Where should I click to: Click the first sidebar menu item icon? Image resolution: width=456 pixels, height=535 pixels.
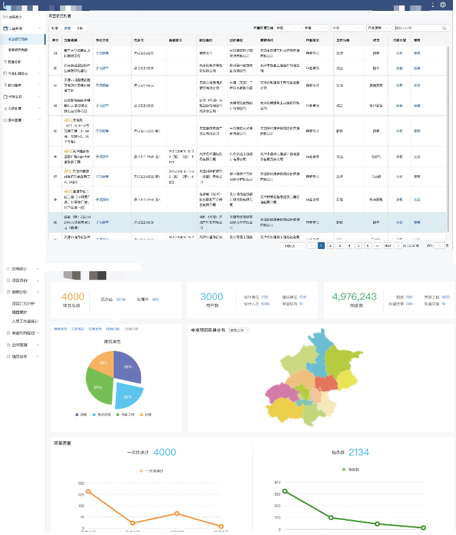pos(5,17)
